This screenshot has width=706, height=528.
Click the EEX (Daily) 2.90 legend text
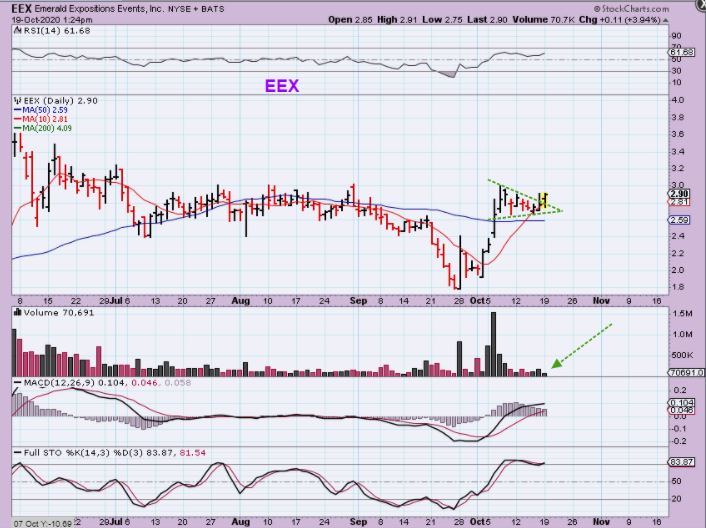tap(60, 100)
